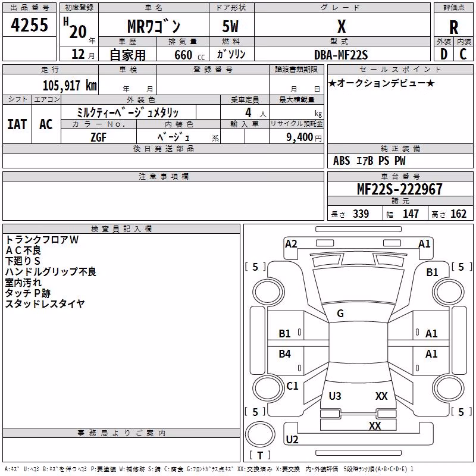The width and height of the screenshot is (476, 476).
Task: Click the model code DBA-MF22S
Action: pyautogui.click(x=341, y=55)
